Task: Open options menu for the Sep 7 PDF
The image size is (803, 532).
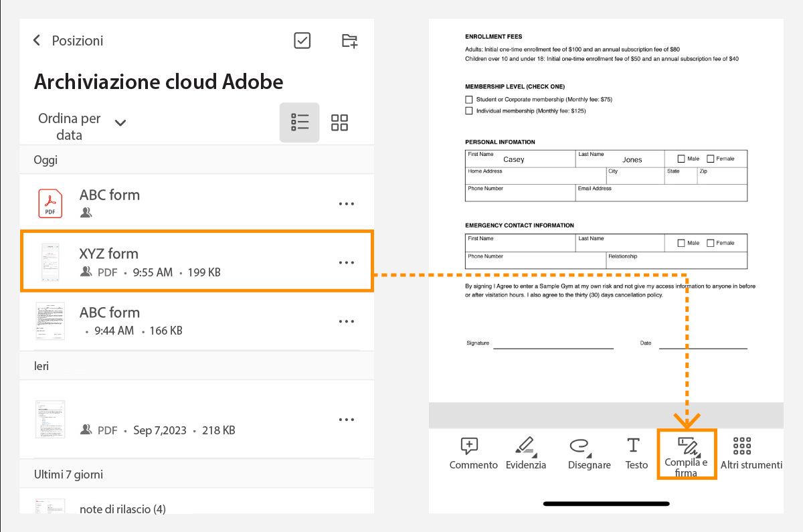Action: coord(347,418)
